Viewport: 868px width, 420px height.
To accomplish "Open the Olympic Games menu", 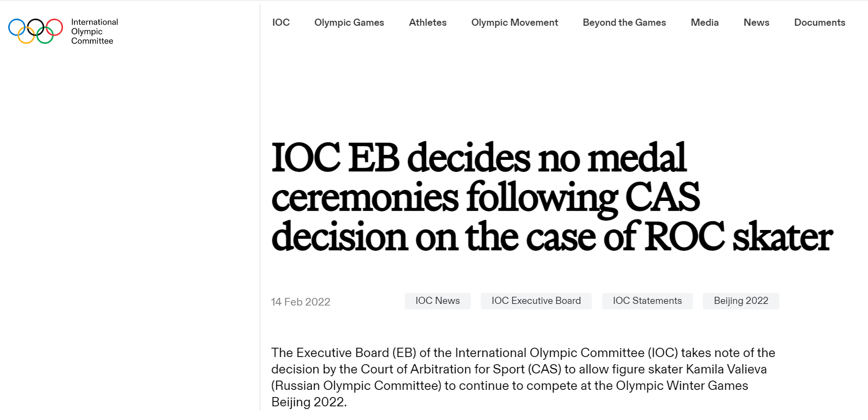I will [x=349, y=22].
